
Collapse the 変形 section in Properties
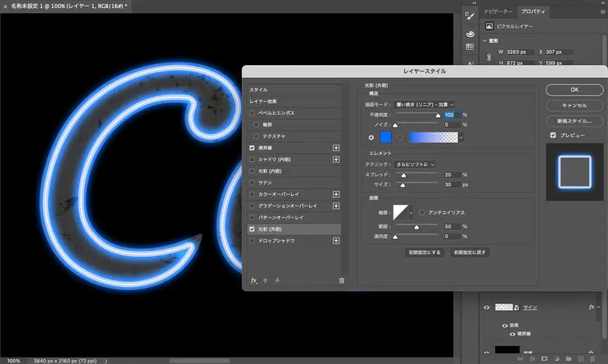coord(485,41)
